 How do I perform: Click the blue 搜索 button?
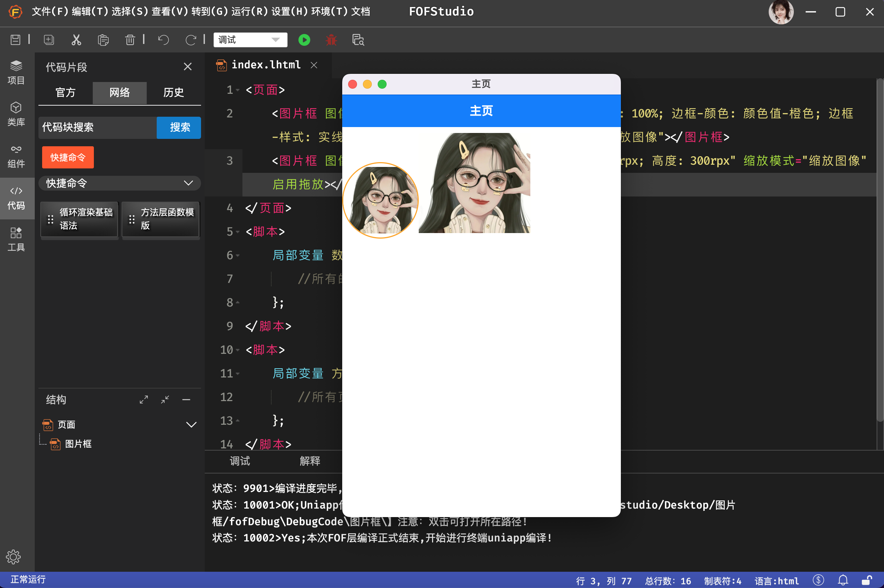tap(179, 127)
